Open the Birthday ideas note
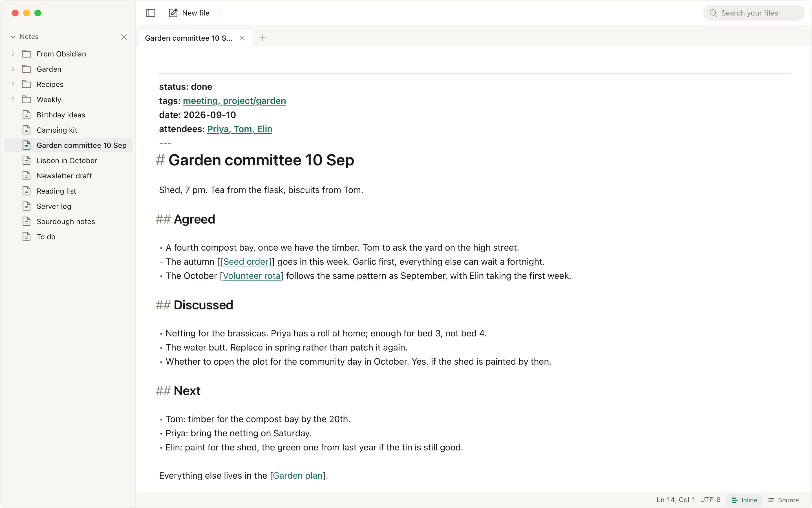The width and height of the screenshot is (812, 508). point(68,115)
